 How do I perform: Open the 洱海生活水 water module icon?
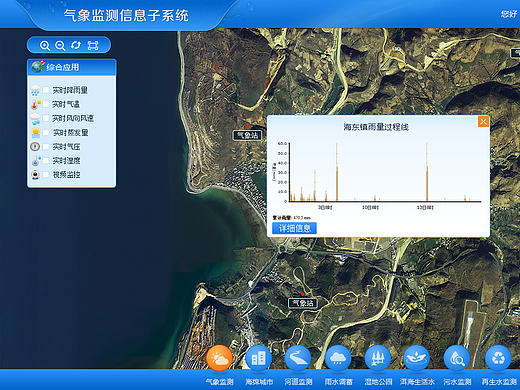pos(417,358)
